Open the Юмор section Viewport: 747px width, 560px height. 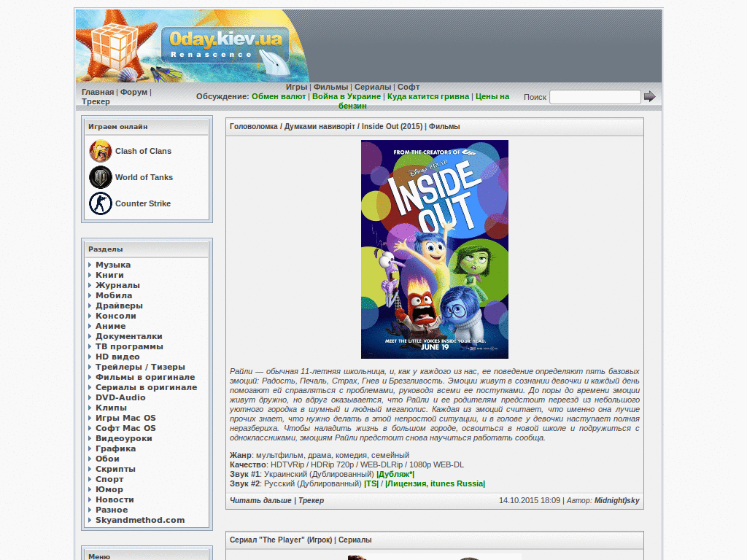(109, 490)
